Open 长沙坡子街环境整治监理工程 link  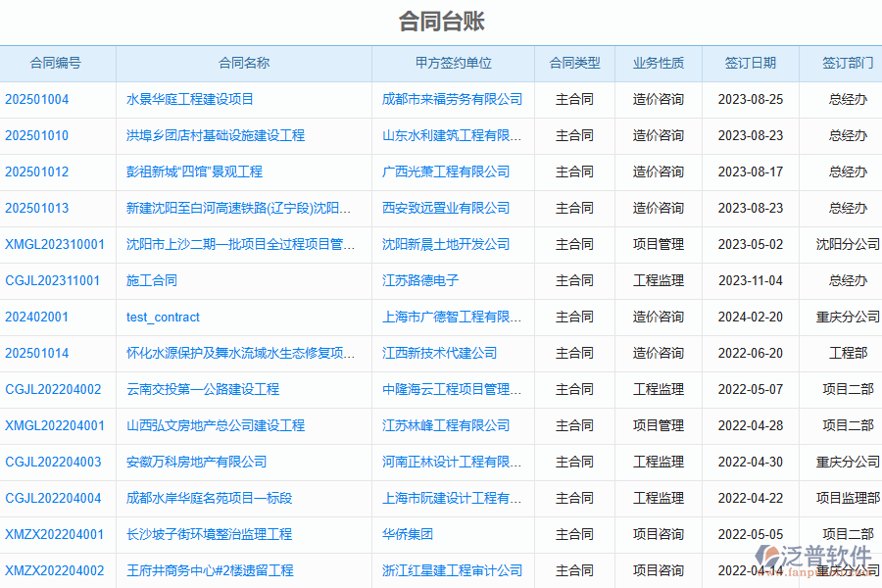point(210,534)
